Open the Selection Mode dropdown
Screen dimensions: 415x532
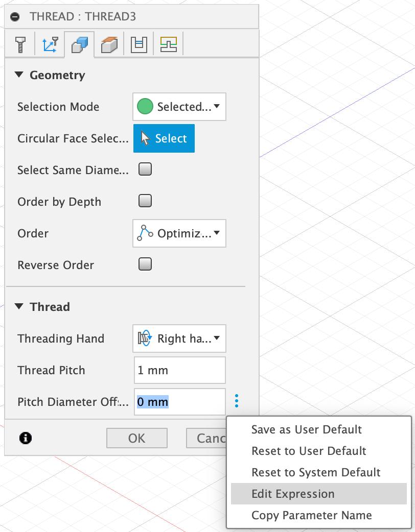[179, 107]
